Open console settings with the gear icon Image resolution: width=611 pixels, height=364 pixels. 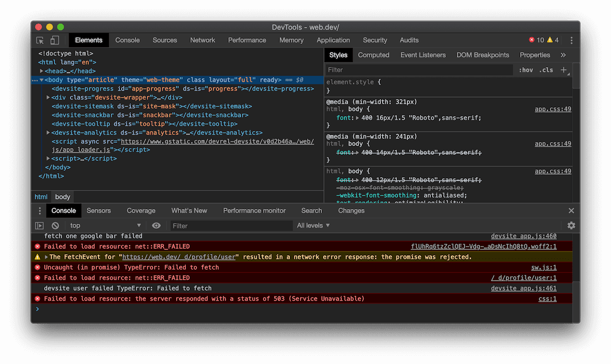(571, 225)
